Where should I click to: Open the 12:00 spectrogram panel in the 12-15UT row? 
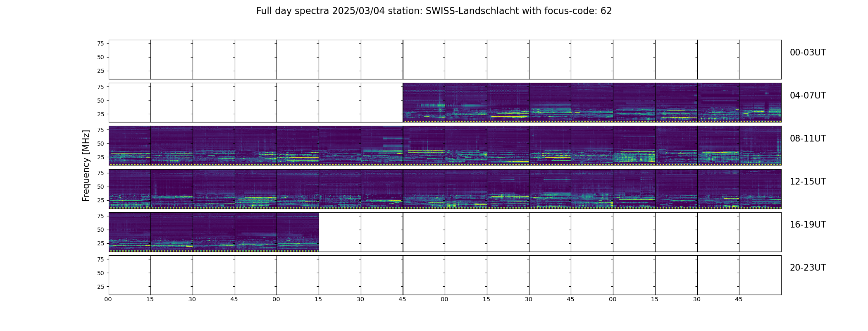[x=129, y=189]
